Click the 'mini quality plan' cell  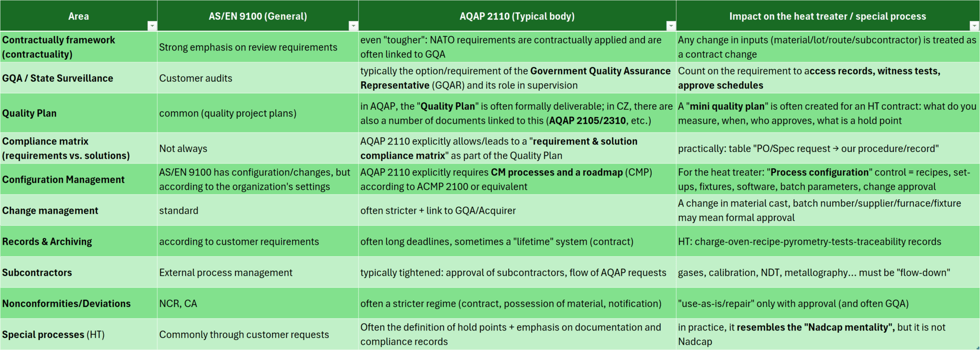click(828, 113)
